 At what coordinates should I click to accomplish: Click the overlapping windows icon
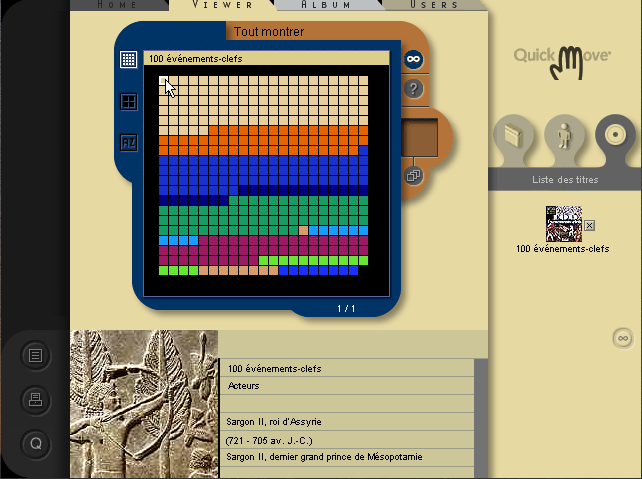point(413,175)
